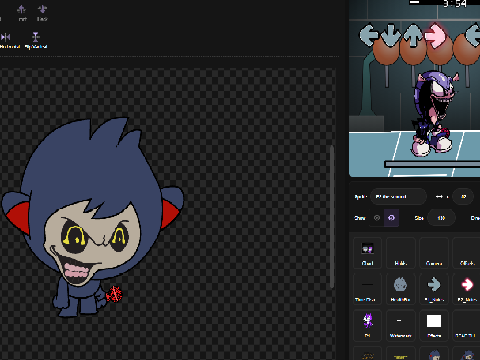Open the game preview with arrow notes

pyautogui.click(x=415, y=88)
